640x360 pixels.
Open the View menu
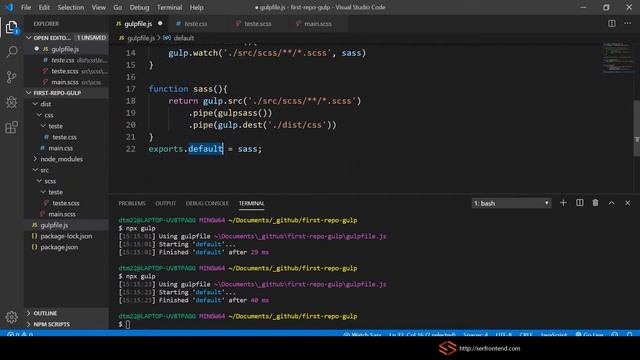point(98,7)
